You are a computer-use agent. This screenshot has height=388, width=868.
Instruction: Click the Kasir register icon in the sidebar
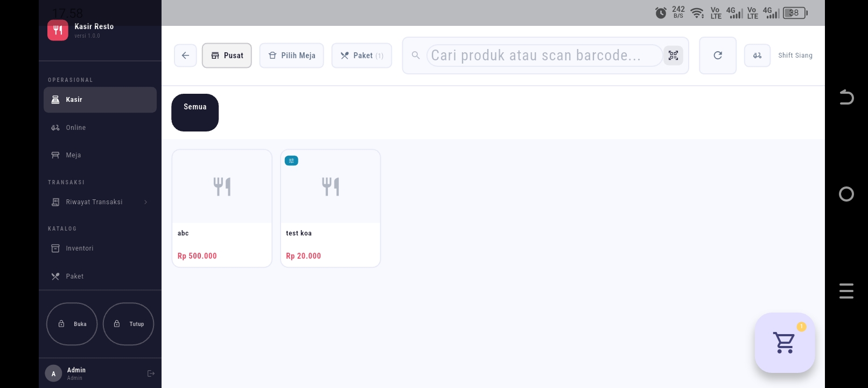click(55, 100)
